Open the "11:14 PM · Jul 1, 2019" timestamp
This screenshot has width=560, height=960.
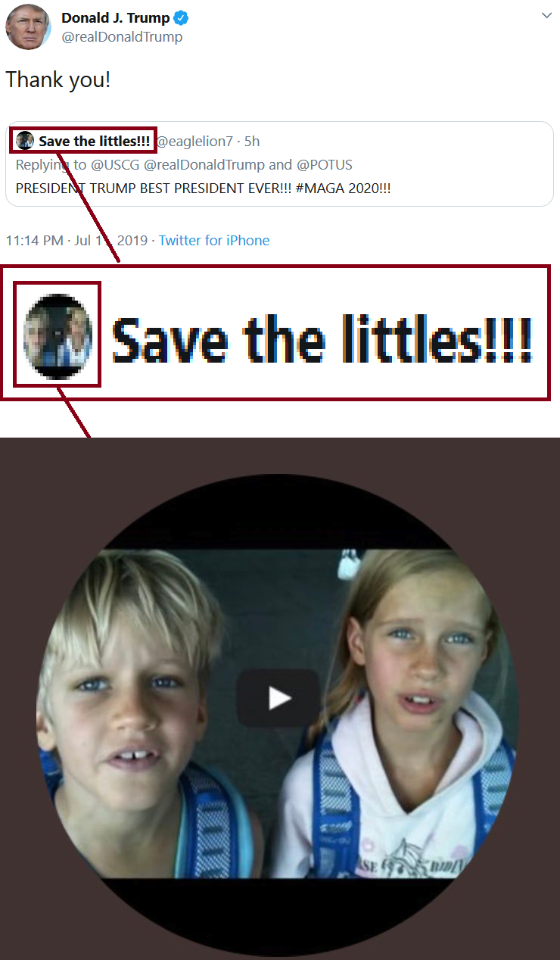point(76,241)
